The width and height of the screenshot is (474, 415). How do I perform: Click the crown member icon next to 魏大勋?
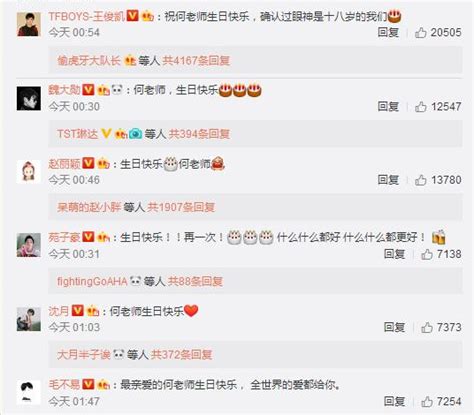pyautogui.click(x=103, y=90)
